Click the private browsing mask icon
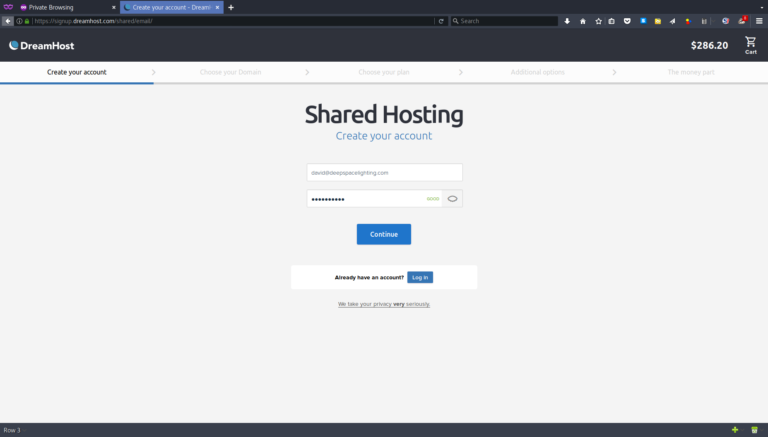The height and width of the screenshot is (437, 768). 8,7
